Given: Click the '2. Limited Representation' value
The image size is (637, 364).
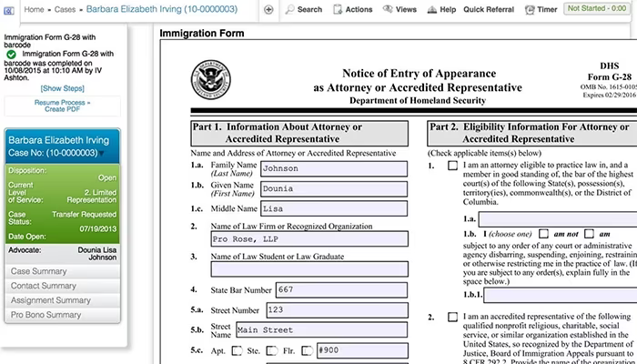Looking at the screenshot, I should (x=92, y=197).
